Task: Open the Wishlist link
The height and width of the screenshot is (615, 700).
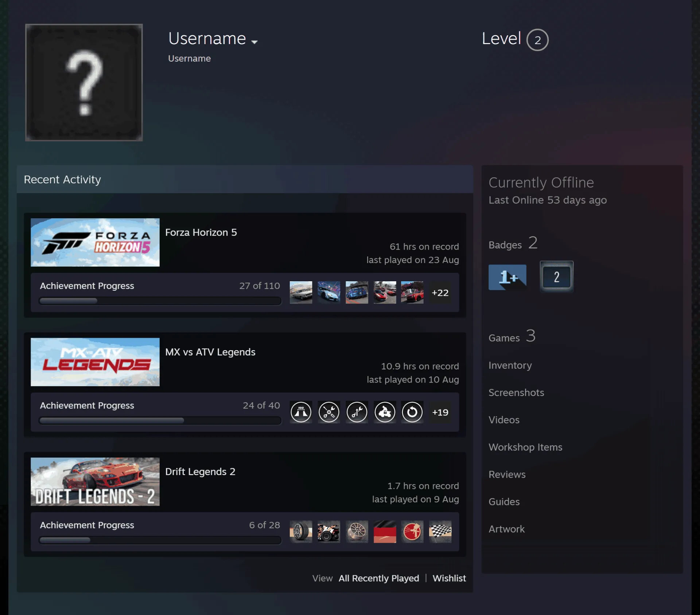Action: [x=449, y=578]
